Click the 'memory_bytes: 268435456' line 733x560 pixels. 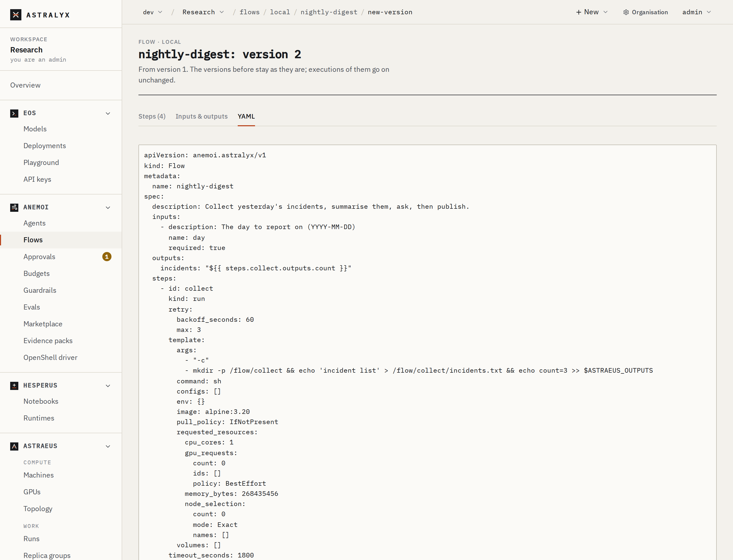pos(231,494)
